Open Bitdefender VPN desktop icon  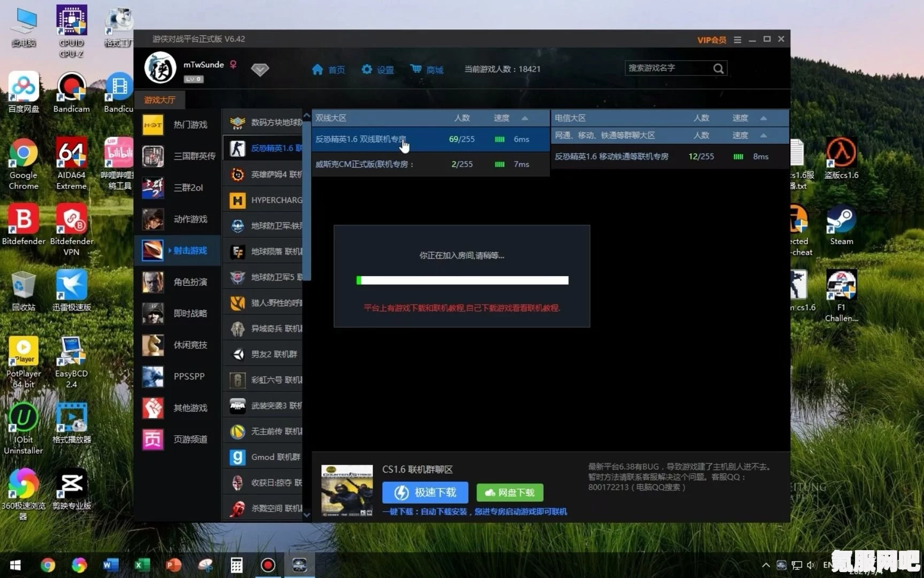point(72,230)
